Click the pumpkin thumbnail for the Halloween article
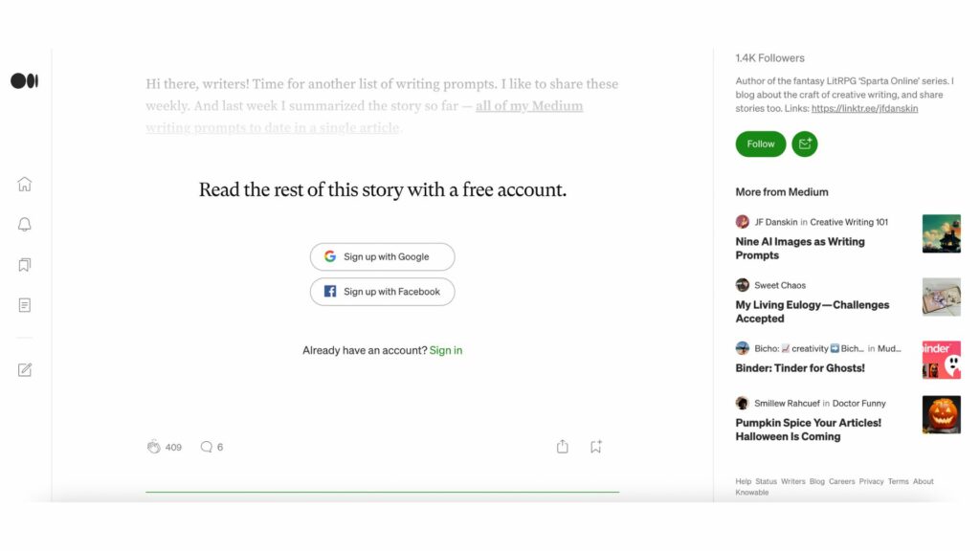The height and width of the screenshot is (551, 980). click(x=941, y=414)
